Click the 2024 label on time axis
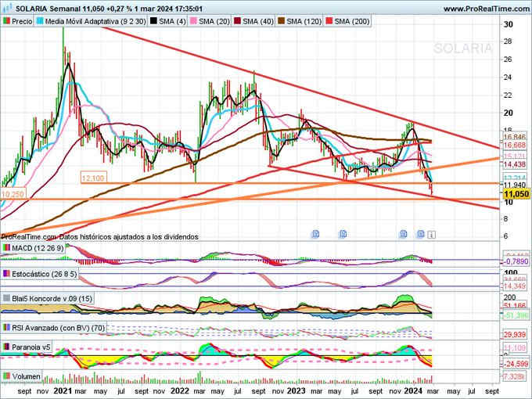 tap(413, 391)
